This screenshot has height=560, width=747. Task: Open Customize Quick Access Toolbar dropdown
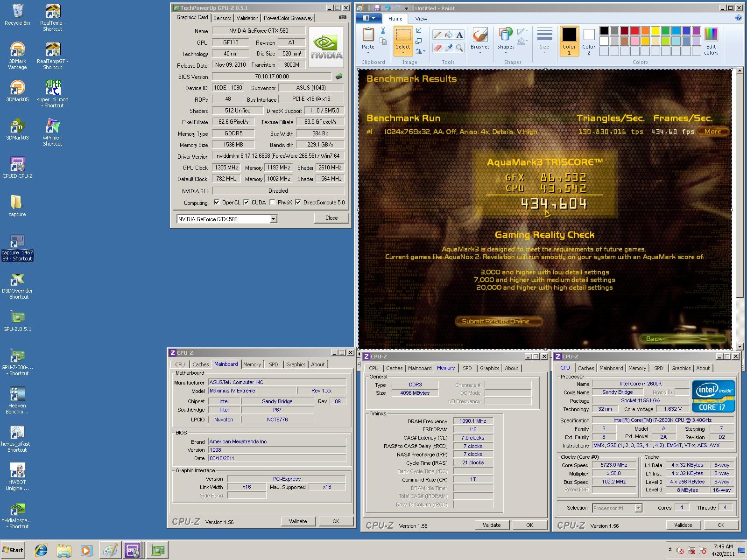[x=407, y=8]
